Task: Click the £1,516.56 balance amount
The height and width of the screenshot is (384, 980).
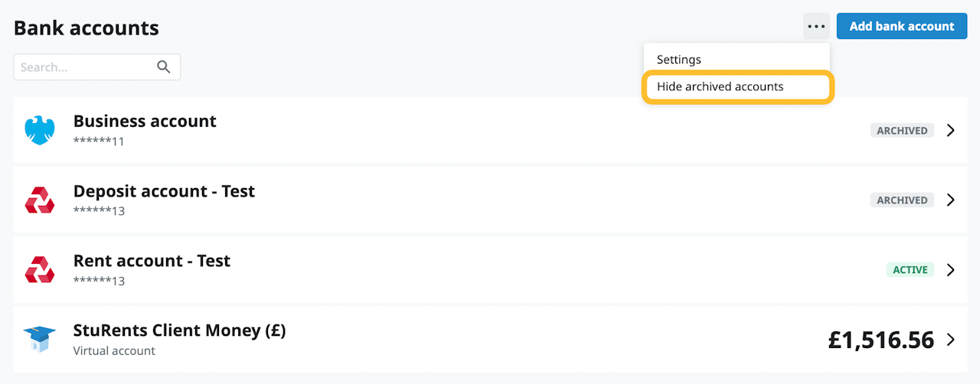Action: 880,340
